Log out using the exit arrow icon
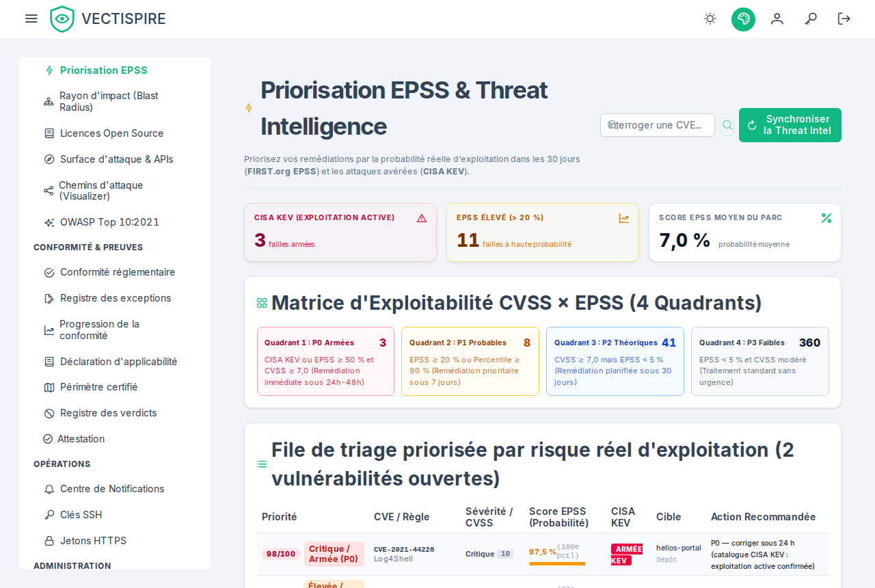 (x=844, y=18)
